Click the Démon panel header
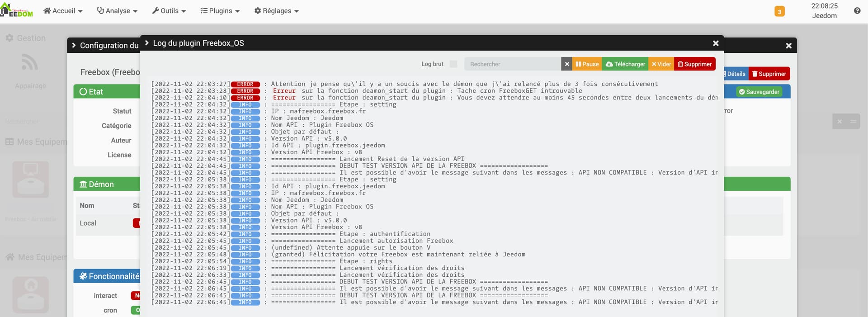Screen dimensions: 868x317 (x=107, y=184)
